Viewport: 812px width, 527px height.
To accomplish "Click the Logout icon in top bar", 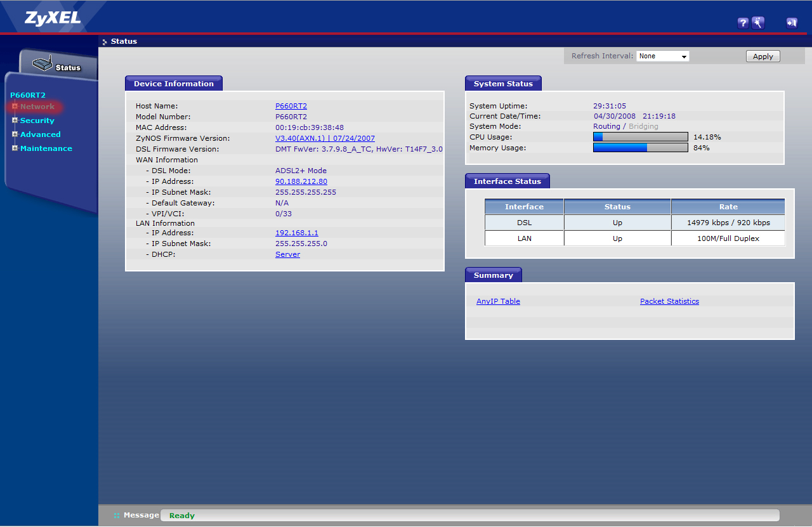I will [792, 23].
